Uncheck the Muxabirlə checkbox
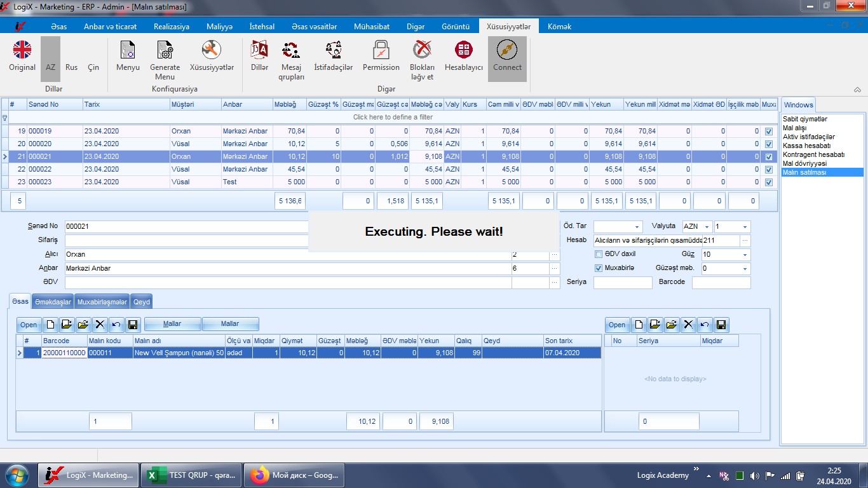This screenshot has width=868, height=488. 599,268
